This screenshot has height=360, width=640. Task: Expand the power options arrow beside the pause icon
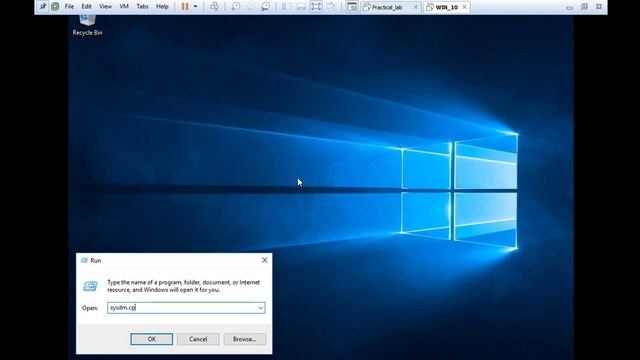tap(195, 7)
